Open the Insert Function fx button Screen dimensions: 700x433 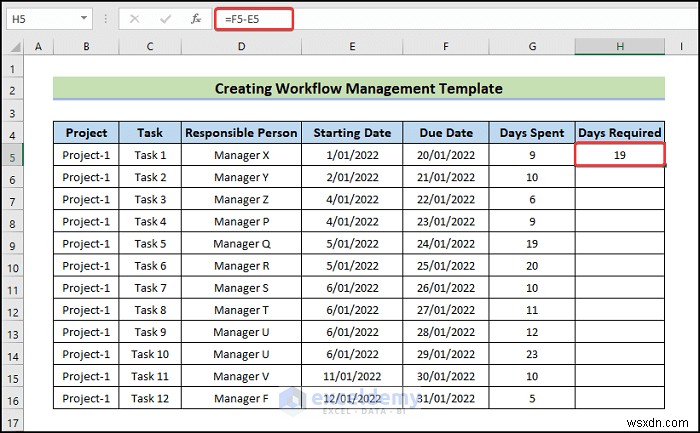[196, 19]
